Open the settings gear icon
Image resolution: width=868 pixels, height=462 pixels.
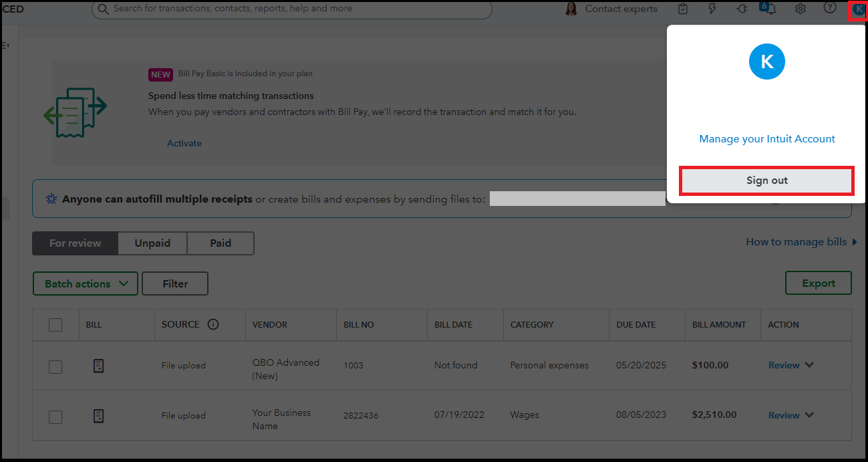[x=800, y=9]
